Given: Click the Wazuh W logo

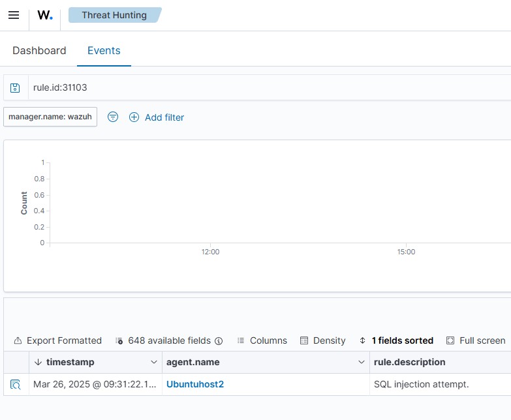Looking at the screenshot, I should tap(45, 15).
